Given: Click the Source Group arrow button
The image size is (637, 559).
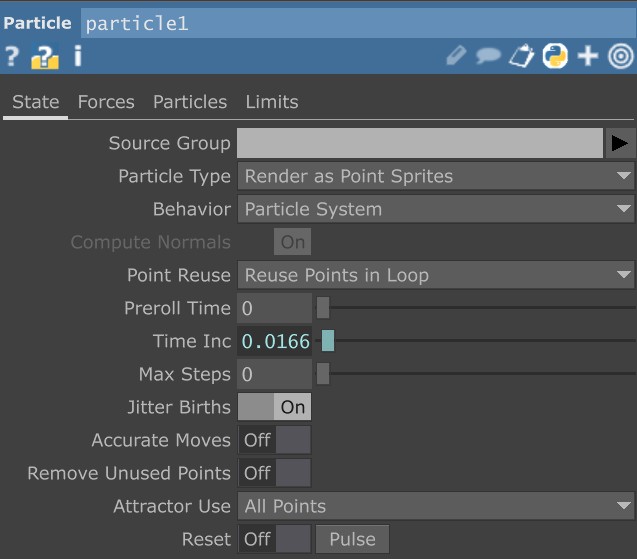Looking at the screenshot, I should coord(620,143).
